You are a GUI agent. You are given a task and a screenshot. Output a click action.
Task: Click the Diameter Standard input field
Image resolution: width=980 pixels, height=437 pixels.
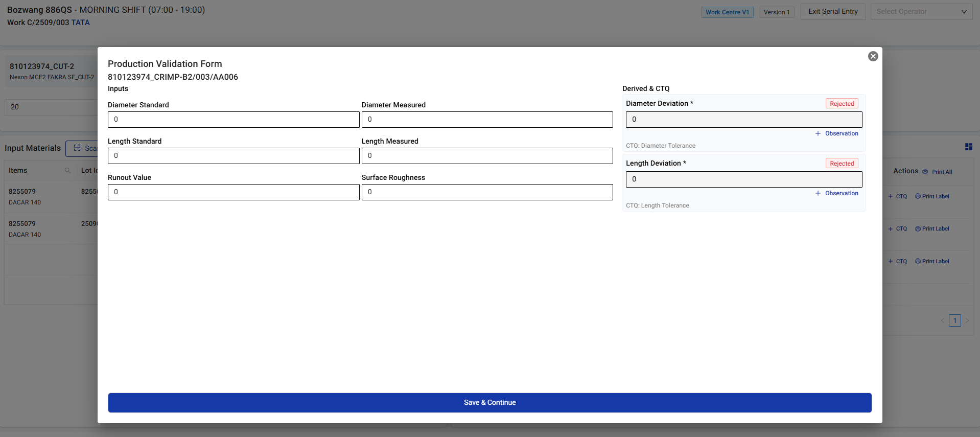pyautogui.click(x=234, y=120)
